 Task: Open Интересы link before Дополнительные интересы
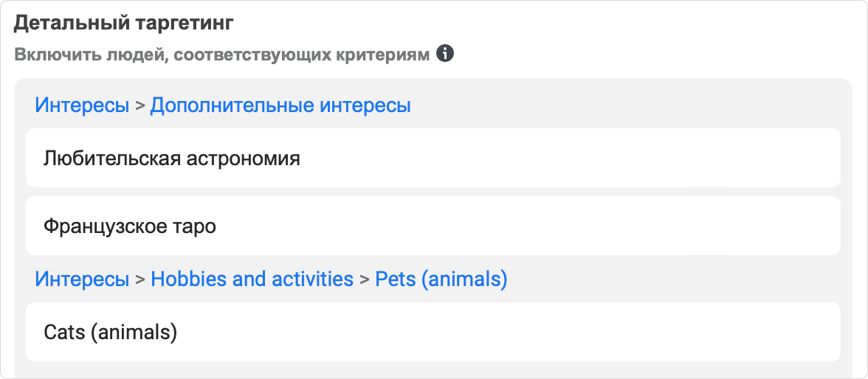(82, 105)
